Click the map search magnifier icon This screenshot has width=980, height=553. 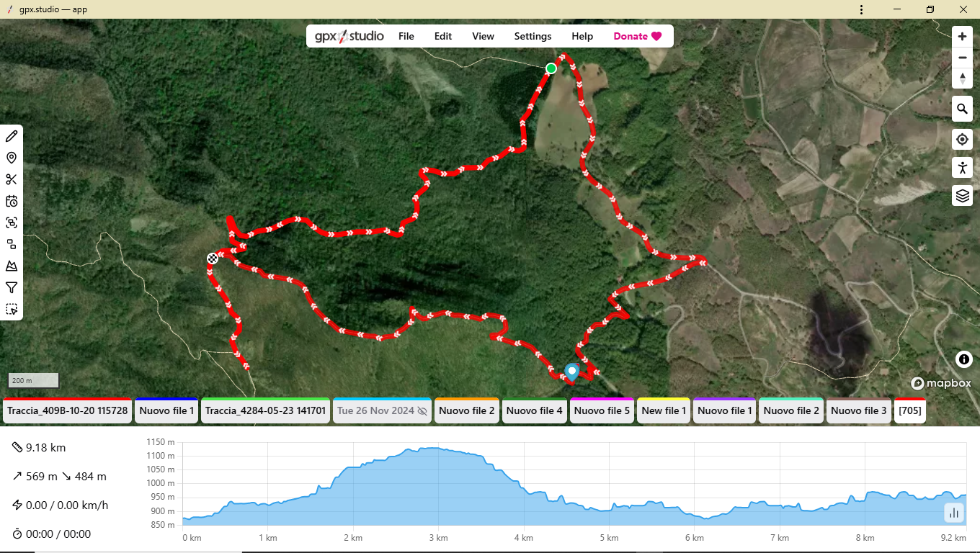[962, 109]
